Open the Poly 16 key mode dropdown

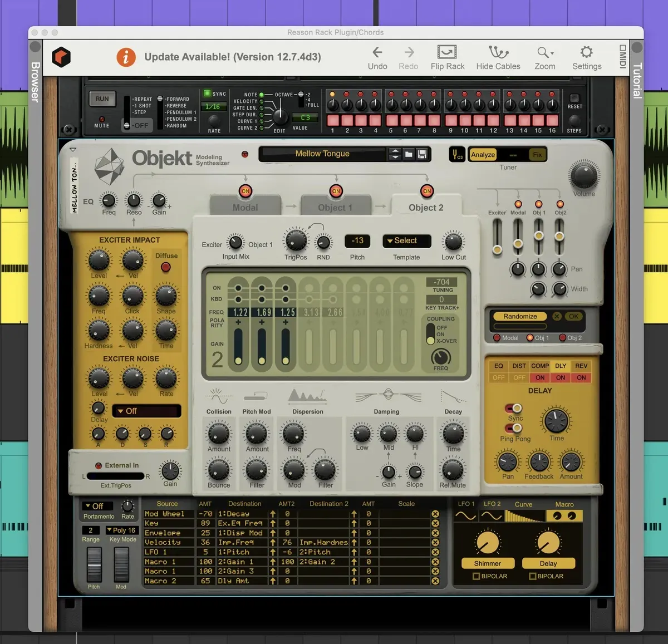(x=121, y=530)
